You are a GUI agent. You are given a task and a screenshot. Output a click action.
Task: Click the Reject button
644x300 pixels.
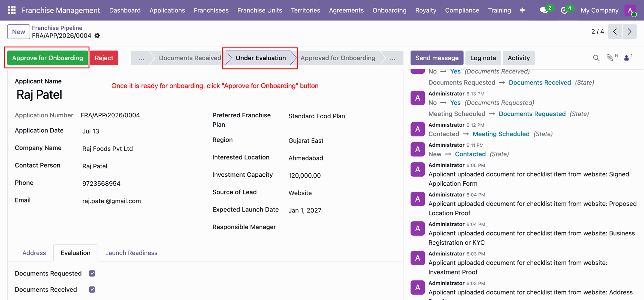click(104, 58)
